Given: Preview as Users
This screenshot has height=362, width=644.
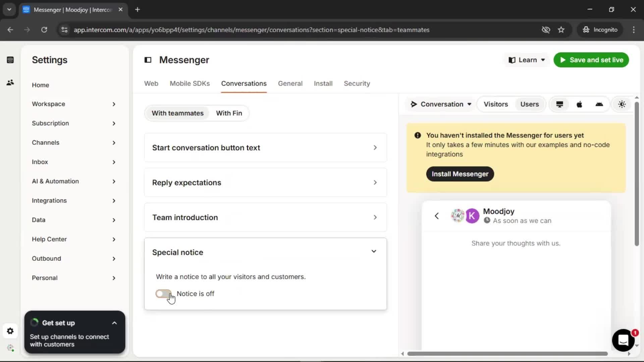Looking at the screenshot, I should coord(529,104).
